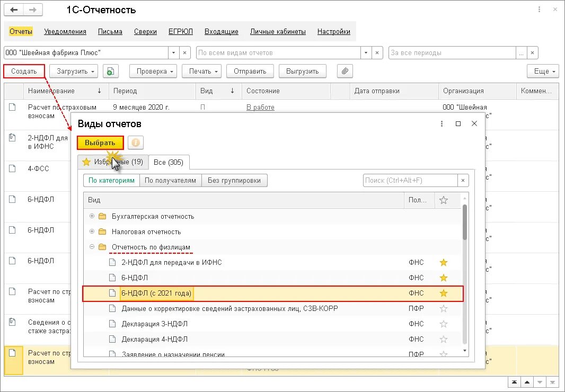Open the Загрузить dropdown menu
Image resolution: width=565 pixels, height=392 pixels.
pyautogui.click(x=74, y=72)
